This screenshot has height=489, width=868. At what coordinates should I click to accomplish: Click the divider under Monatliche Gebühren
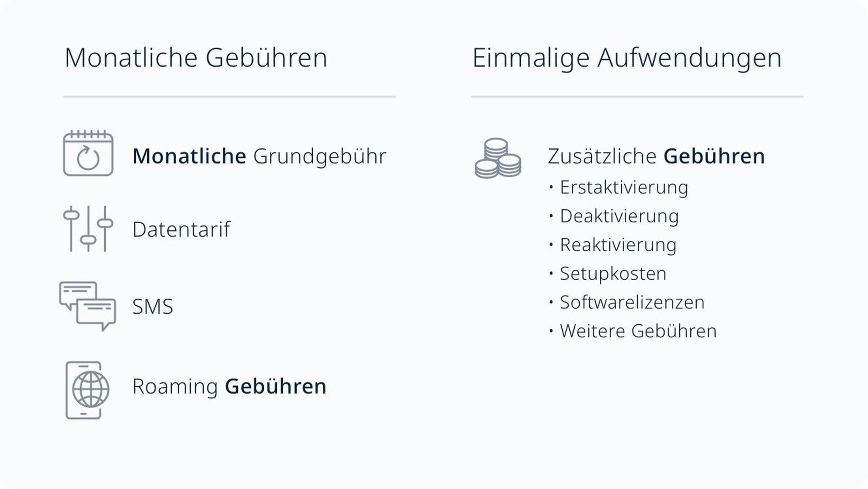pos(229,97)
